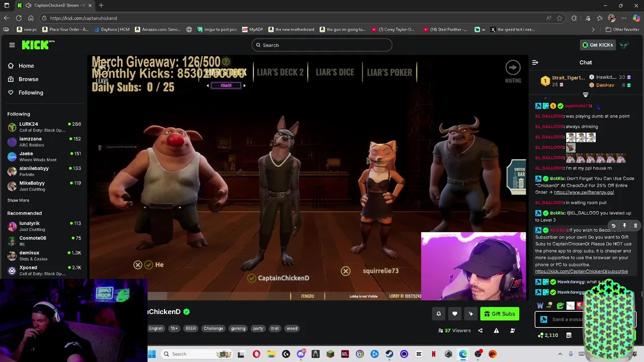Mute the browser tab audio icon
The height and width of the screenshot is (362, 644).
(x=29, y=6)
